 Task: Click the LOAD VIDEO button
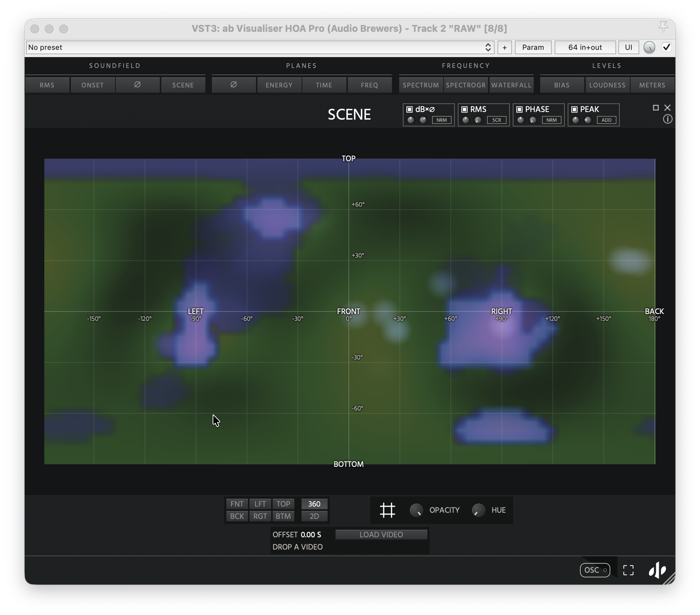tap(381, 534)
